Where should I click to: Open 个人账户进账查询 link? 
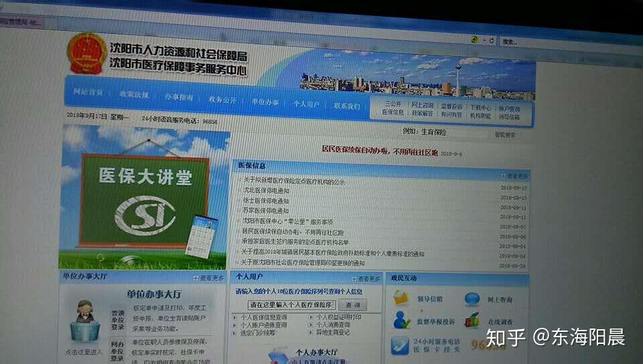coord(264,325)
